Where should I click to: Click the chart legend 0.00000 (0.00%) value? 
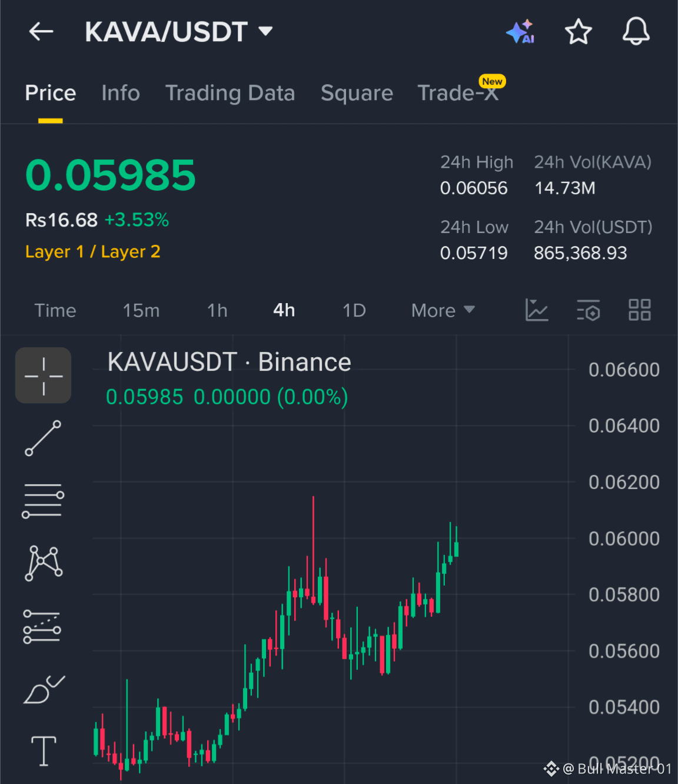271,397
